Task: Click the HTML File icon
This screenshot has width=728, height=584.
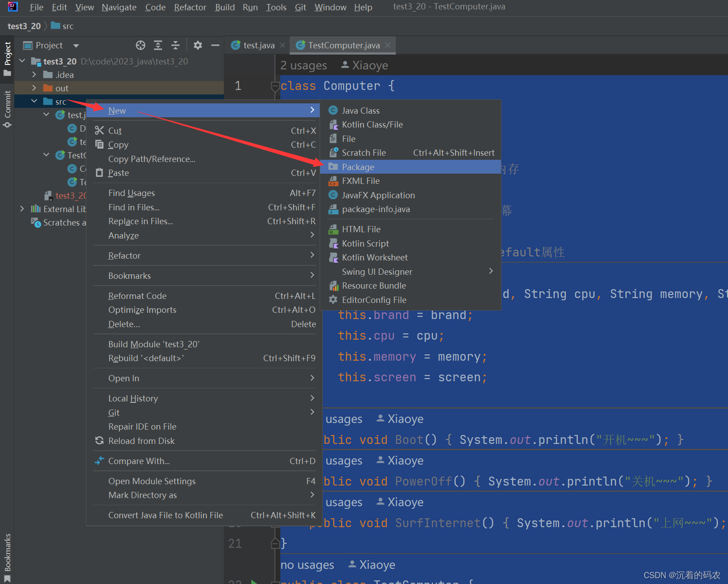Action: click(333, 229)
